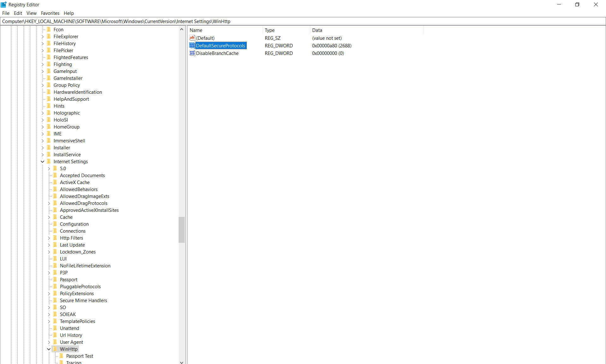Open the (Default) REG_SZ value
This screenshot has width=606, height=364.
click(205, 38)
